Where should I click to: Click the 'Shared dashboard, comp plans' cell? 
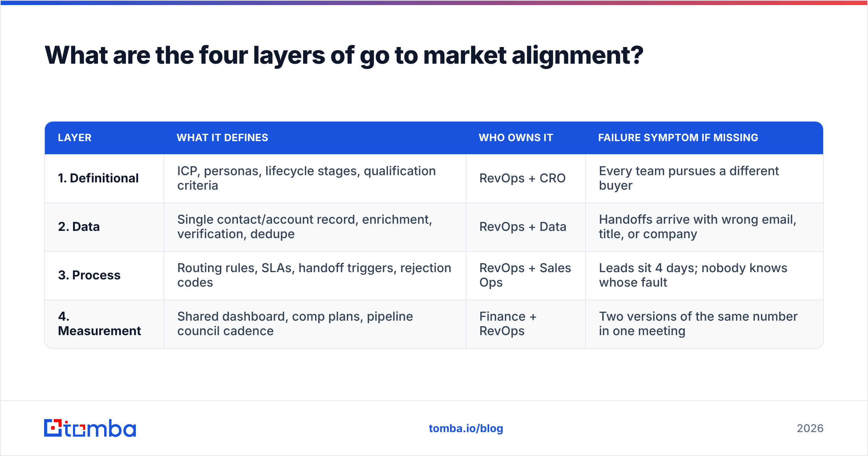click(315, 324)
